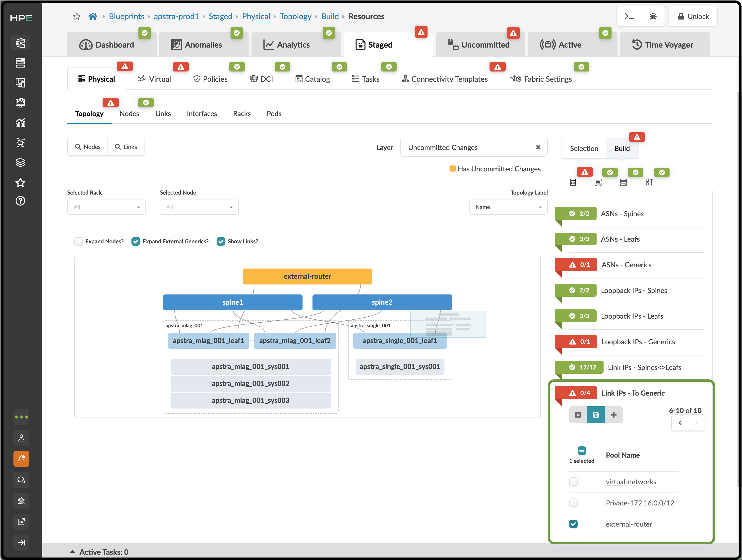Screen dimensions: 742x560
Task: Click the Unlock button
Action: coord(693,16)
